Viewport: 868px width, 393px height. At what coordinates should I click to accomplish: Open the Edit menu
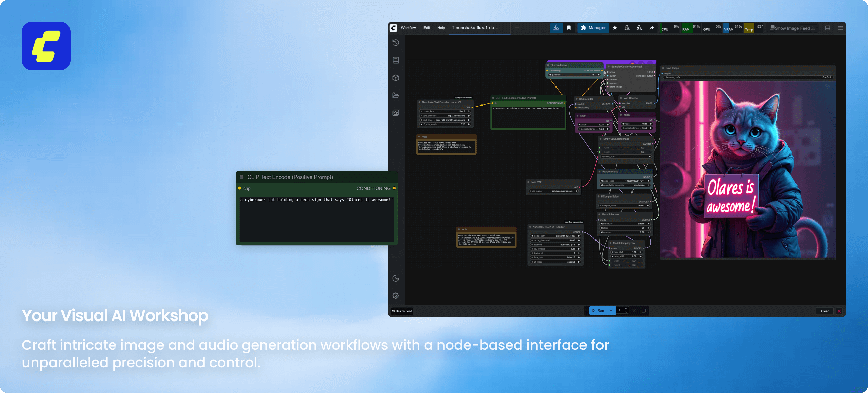(427, 28)
